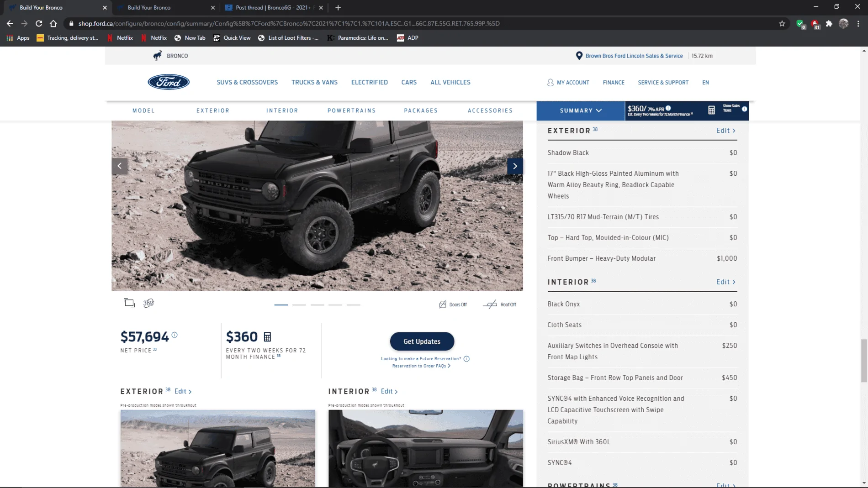Open the payment calculator icon in summary bar
Image resolution: width=868 pixels, height=488 pixels.
click(x=711, y=110)
